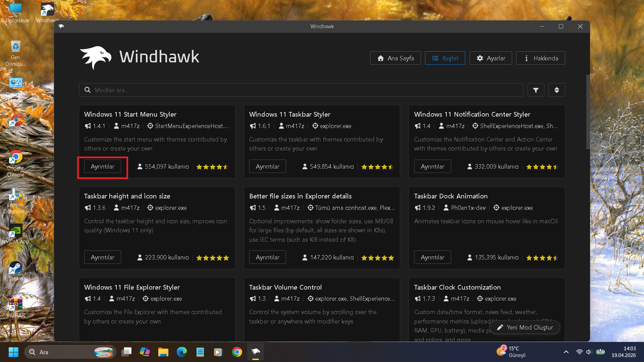Select the Steam desktop icon
644x362 pixels.
(x=15, y=271)
